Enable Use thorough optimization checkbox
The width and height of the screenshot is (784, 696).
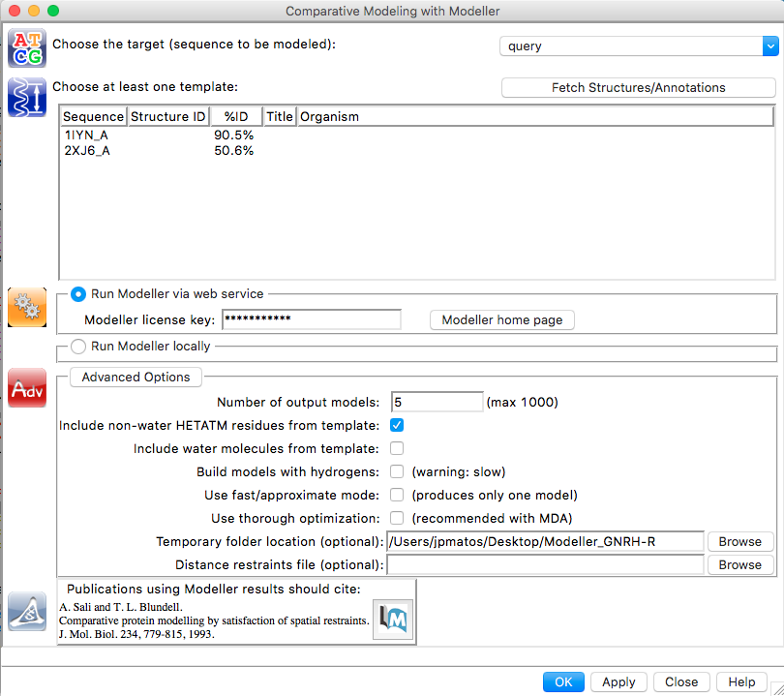coord(397,518)
